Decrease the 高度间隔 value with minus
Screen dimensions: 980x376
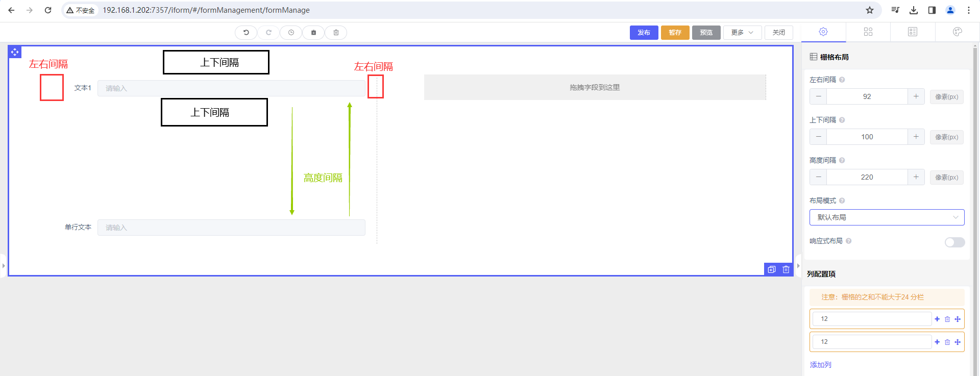pos(818,177)
